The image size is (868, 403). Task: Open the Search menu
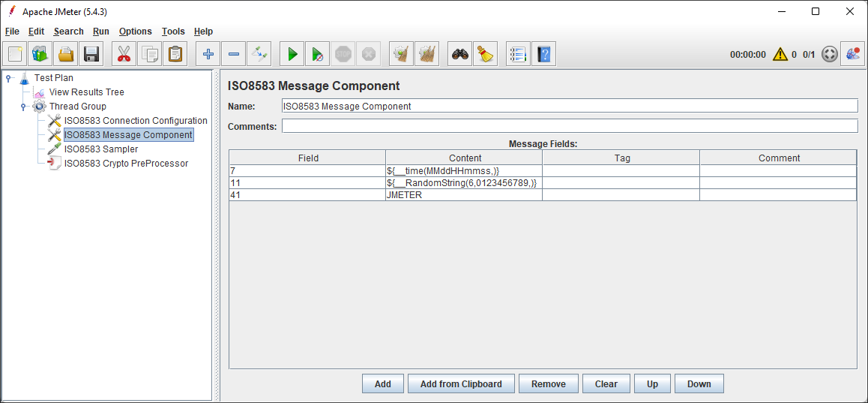[x=69, y=32]
